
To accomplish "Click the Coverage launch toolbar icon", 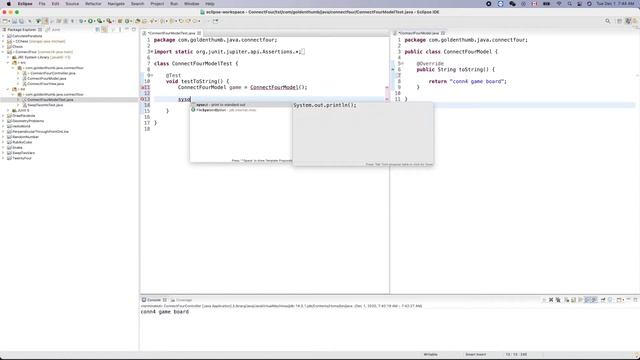I will pyautogui.click(x=99, y=21).
